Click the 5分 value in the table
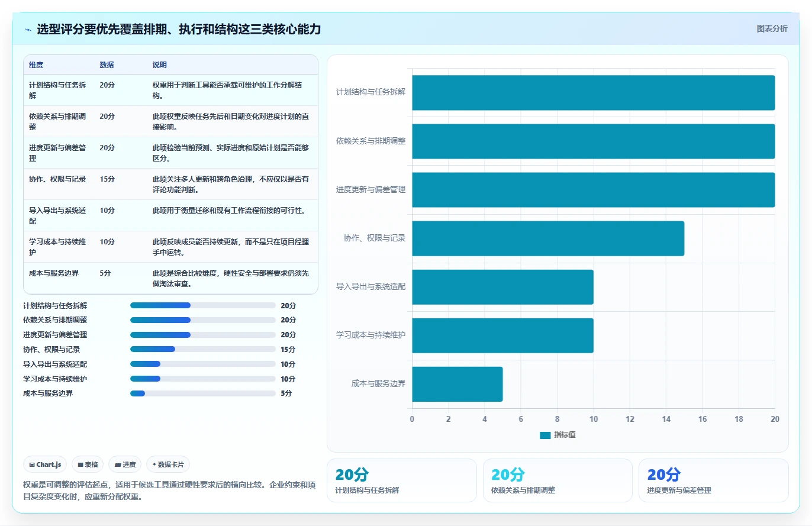The image size is (812, 526). tap(105, 273)
